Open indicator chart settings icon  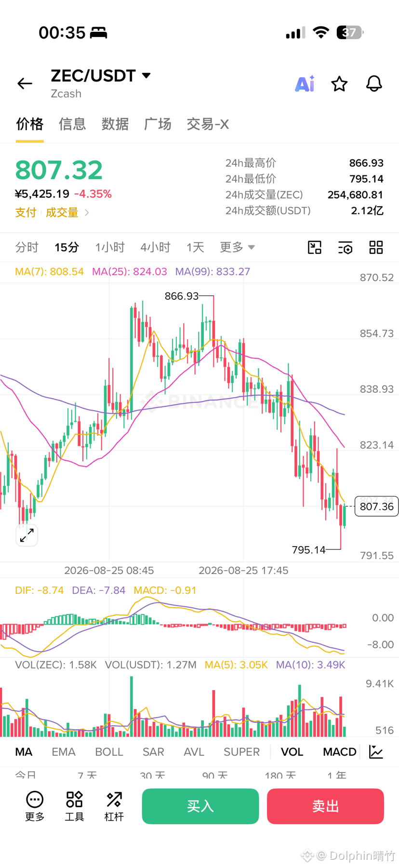tap(376, 751)
